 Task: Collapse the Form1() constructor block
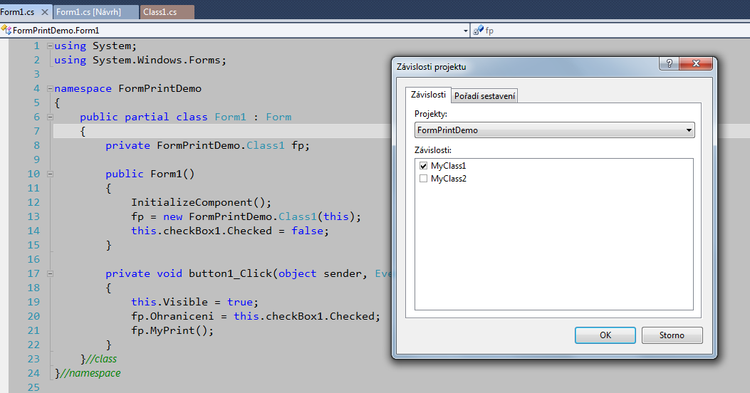tap(50, 174)
